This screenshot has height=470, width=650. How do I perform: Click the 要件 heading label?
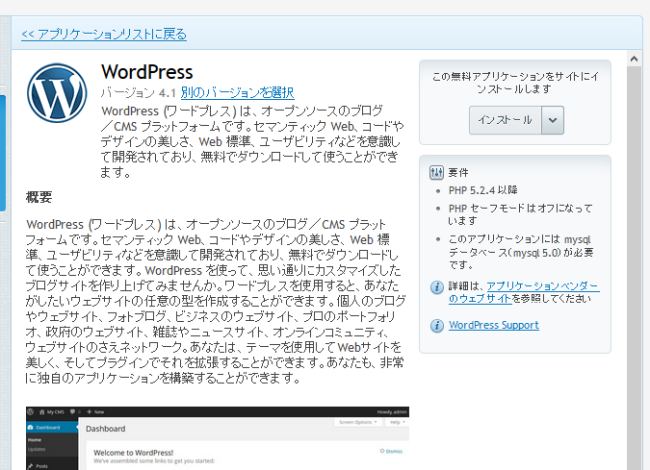point(458,172)
